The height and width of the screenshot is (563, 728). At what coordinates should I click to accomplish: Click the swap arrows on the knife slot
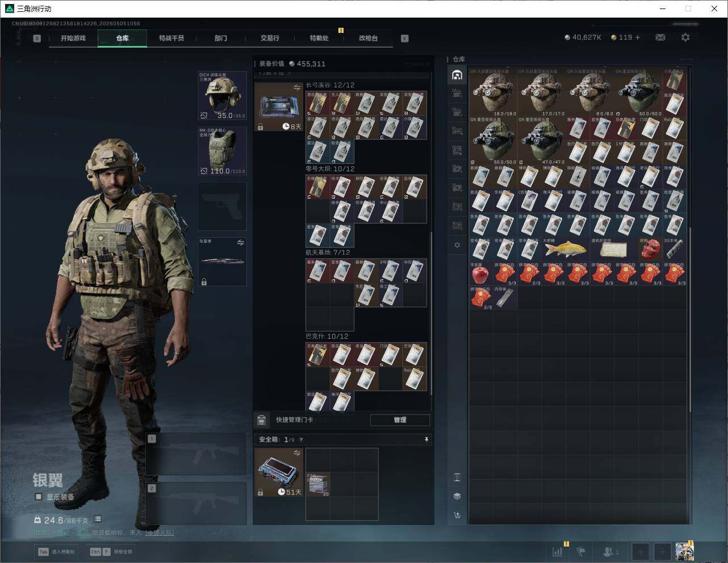(240, 242)
